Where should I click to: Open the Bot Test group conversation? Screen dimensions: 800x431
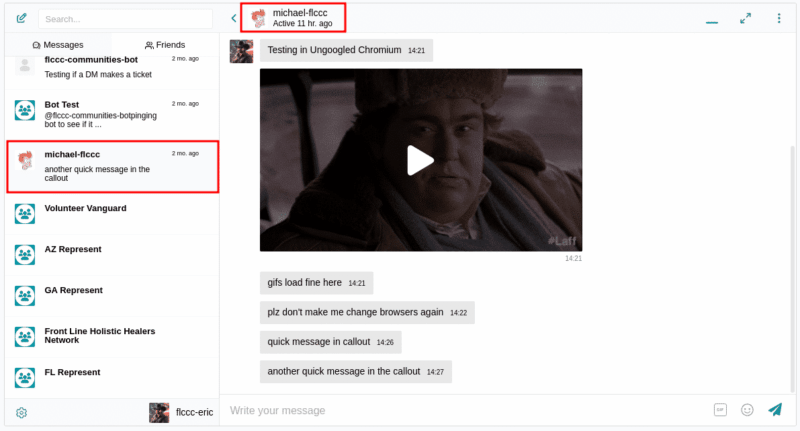(x=112, y=115)
